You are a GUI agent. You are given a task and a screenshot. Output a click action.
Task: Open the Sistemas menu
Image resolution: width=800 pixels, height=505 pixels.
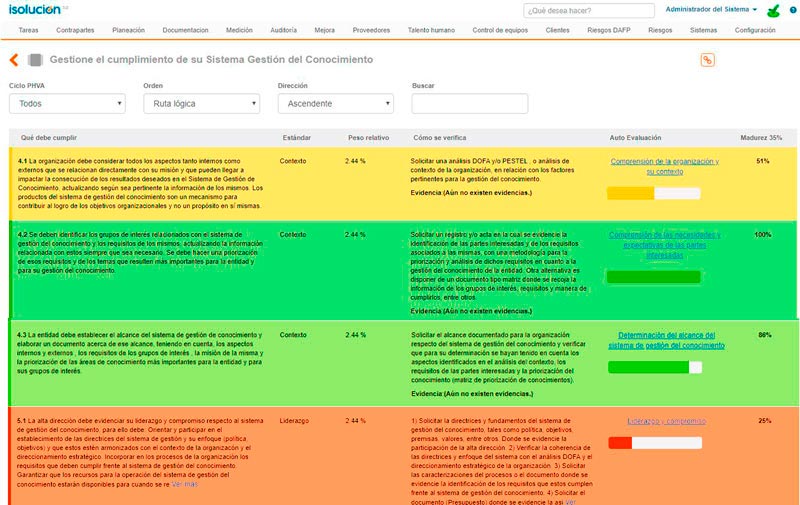pos(704,30)
